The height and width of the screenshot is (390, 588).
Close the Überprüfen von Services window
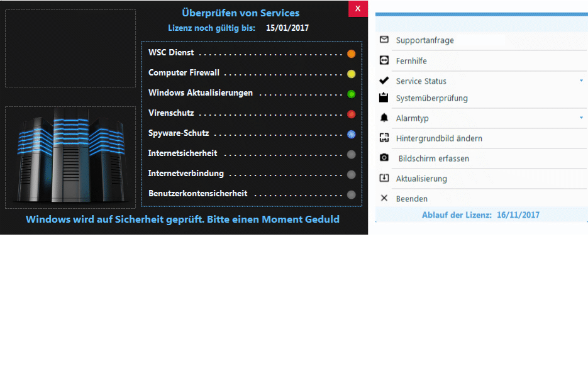[357, 8]
